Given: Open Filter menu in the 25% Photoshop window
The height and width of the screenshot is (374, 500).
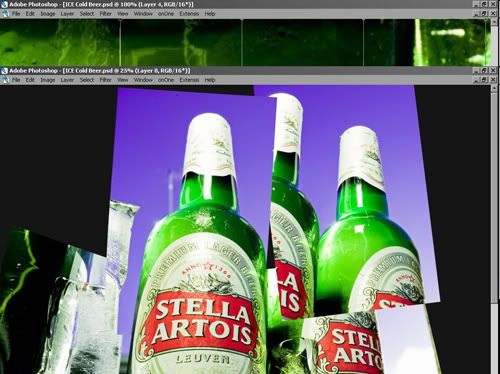Looking at the screenshot, I should click(105, 80).
